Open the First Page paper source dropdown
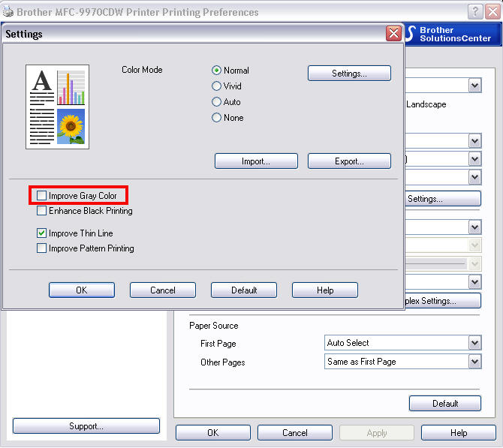This screenshot has width=503, height=448. [x=474, y=343]
